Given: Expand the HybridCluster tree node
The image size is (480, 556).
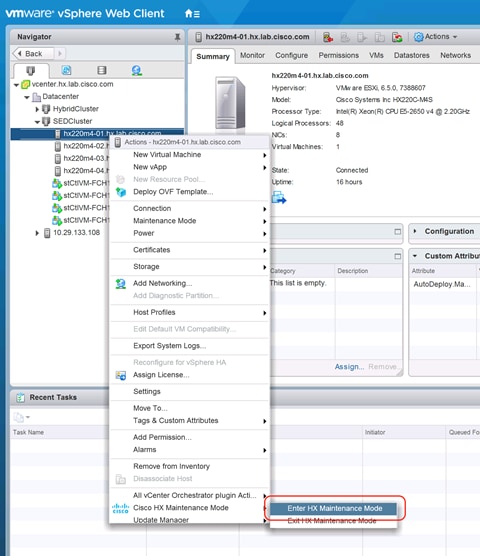Looking at the screenshot, I should 37,109.
